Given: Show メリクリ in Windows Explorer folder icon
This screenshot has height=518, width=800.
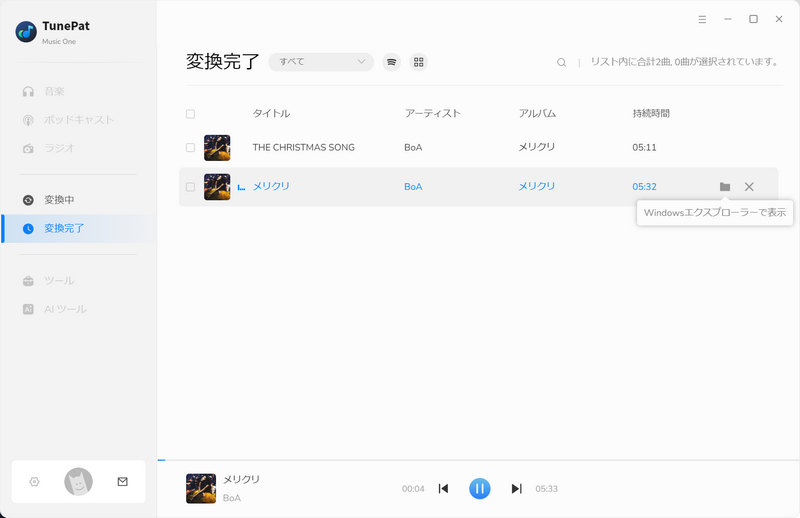Looking at the screenshot, I should (x=724, y=187).
